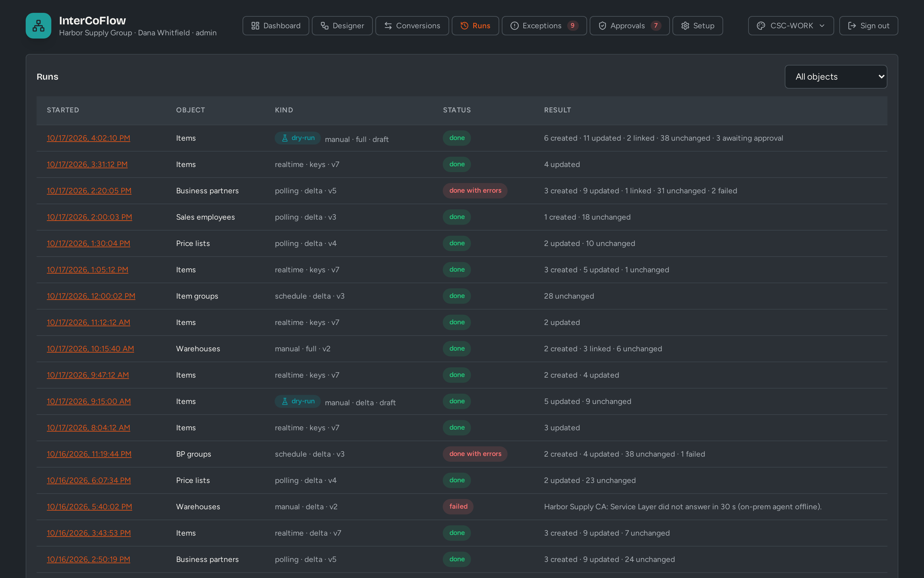Click the 'failed' status badge for Warehouses
924x578 pixels.
pos(458,506)
